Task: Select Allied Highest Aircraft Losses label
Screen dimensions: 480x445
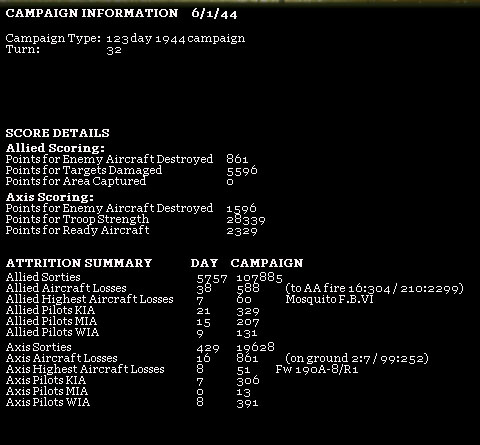Action: (89, 299)
